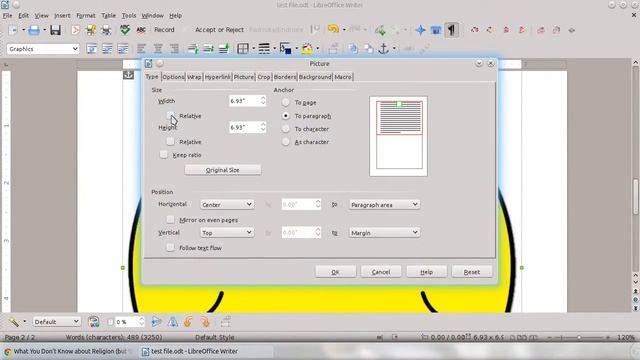640x360 pixels.
Task: Click the Line Color icon beside Line Style
Action: tap(285, 49)
